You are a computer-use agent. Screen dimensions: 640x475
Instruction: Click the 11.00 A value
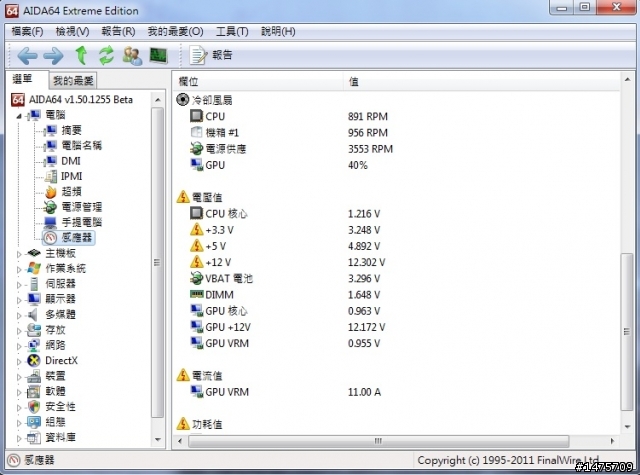tap(364, 392)
